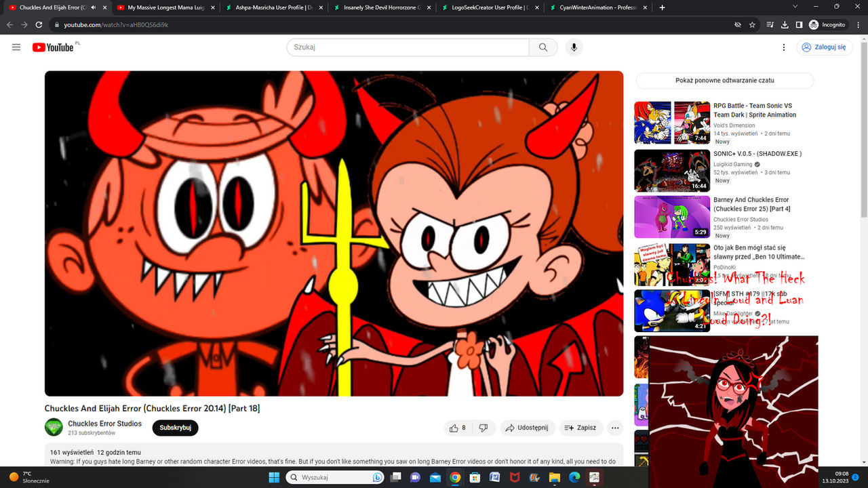Open Chuckles Error Studios channel avatar
This screenshot has width=868, height=488.
tap(54, 428)
